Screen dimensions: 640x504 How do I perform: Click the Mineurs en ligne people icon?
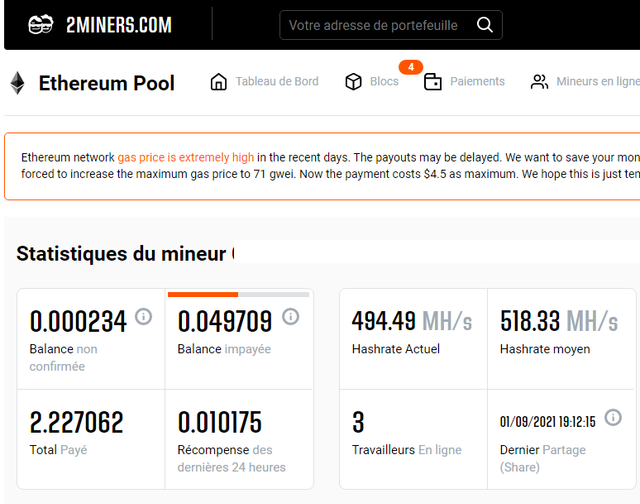tap(539, 82)
